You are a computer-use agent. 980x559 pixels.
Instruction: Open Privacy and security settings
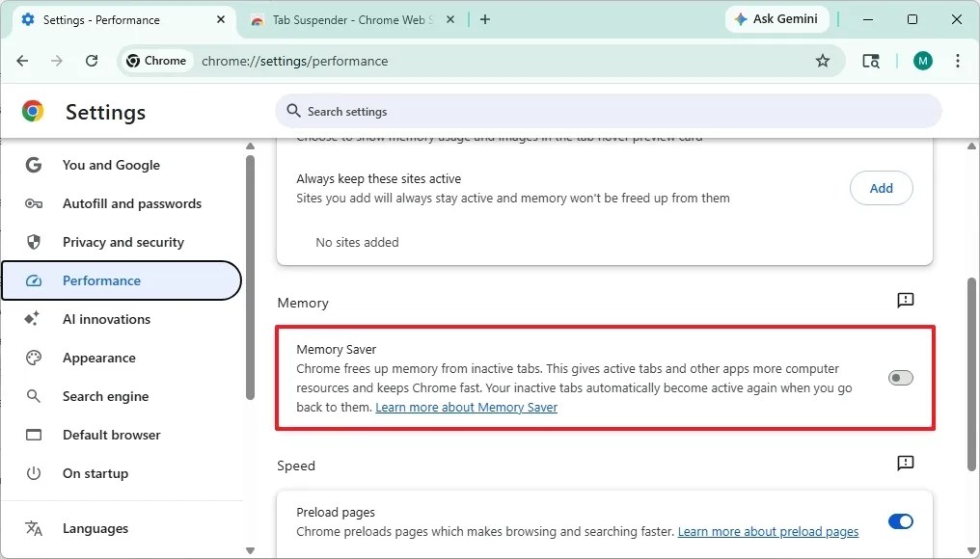tap(122, 242)
